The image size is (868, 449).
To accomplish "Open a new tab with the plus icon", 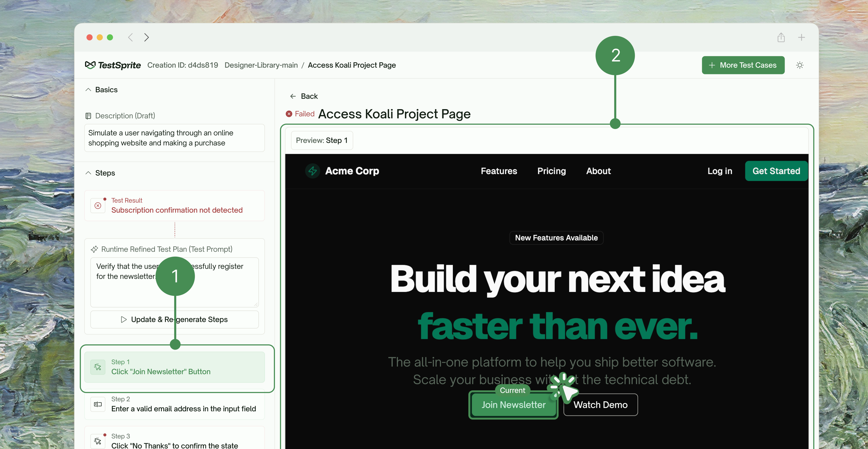I will pos(802,37).
